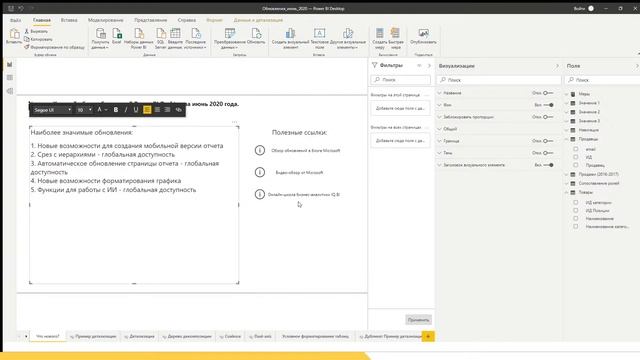Add a new page with the yellow plus button
Screen dimensions: 640x360
pos(428,336)
